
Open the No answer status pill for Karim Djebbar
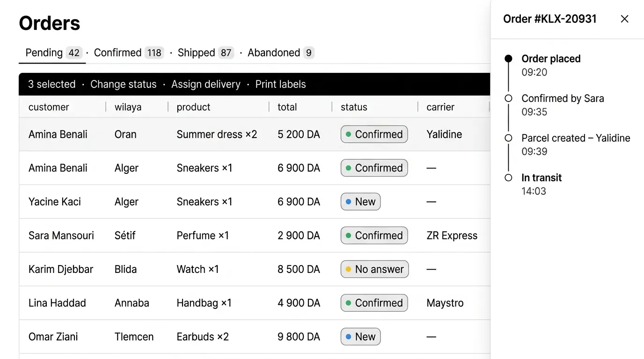click(x=374, y=269)
